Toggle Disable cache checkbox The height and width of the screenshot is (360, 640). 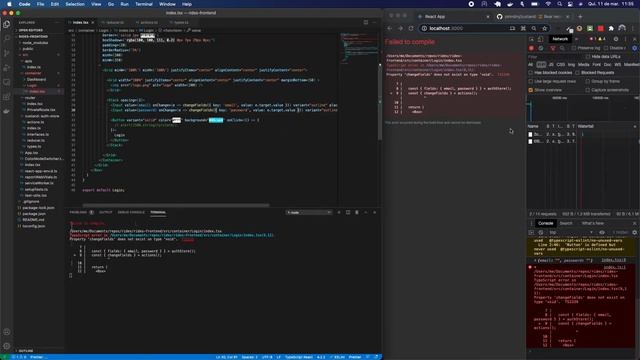point(606,48)
